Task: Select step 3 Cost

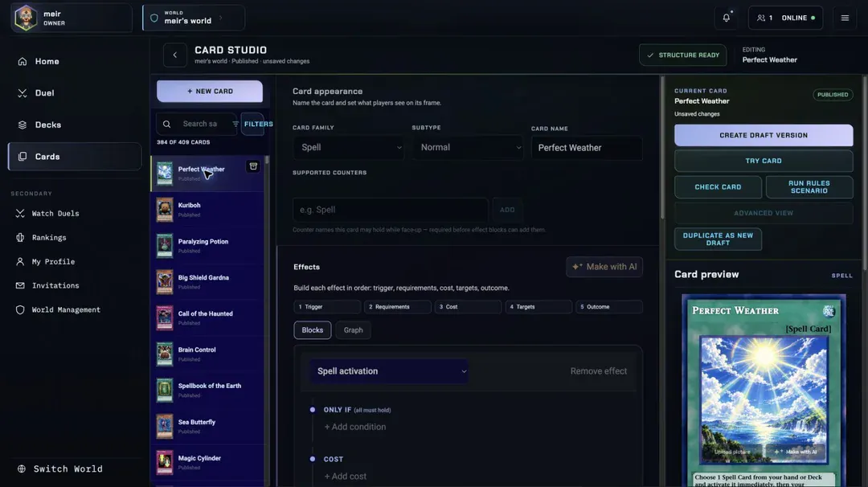Action: coord(468,307)
